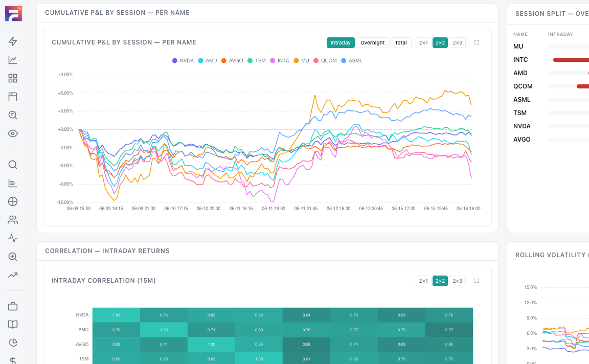Image resolution: width=589 pixels, height=364 pixels.
Task: Click AVGO row 0.58 correlation cell
Action: [x=307, y=344]
